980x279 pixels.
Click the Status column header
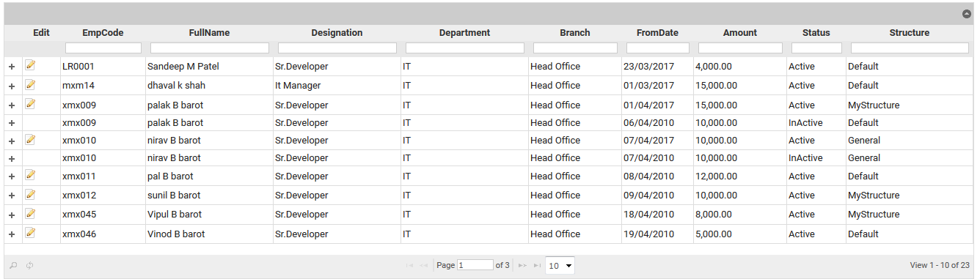[816, 33]
